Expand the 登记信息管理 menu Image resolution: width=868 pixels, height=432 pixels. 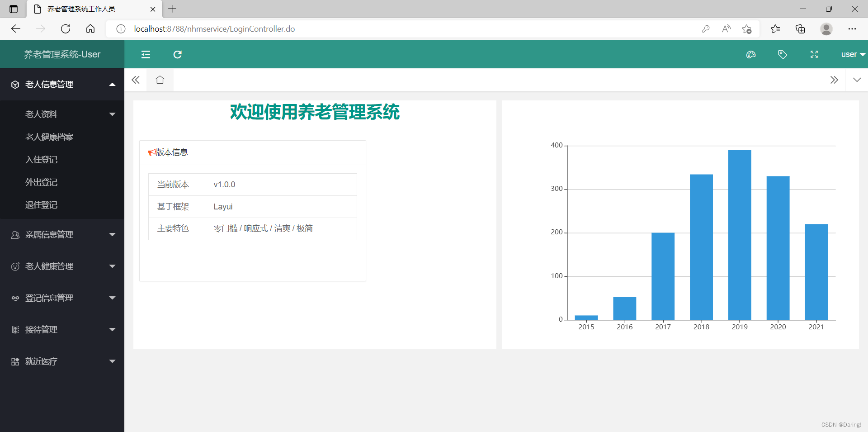(62, 298)
